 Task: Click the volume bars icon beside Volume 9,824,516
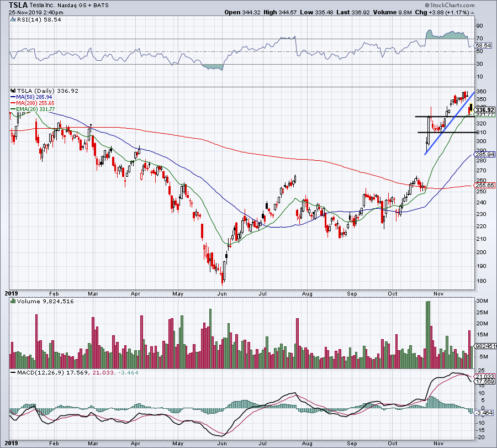[13, 301]
